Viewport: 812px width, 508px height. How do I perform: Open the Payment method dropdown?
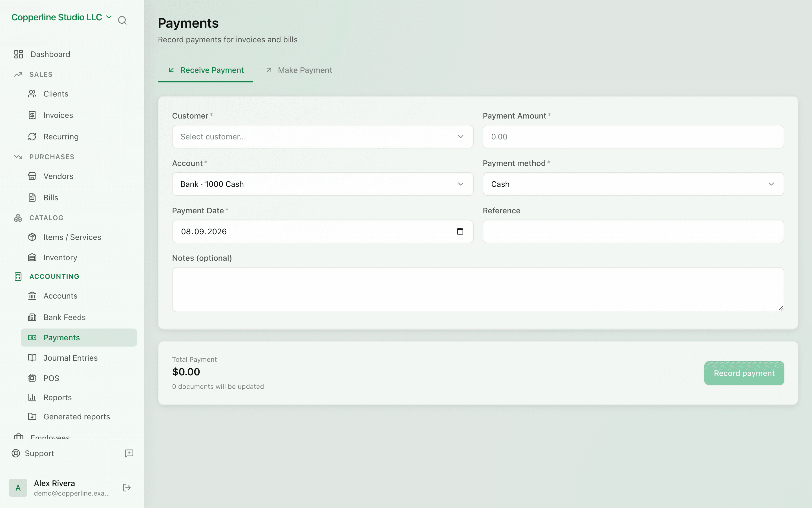pyautogui.click(x=633, y=184)
